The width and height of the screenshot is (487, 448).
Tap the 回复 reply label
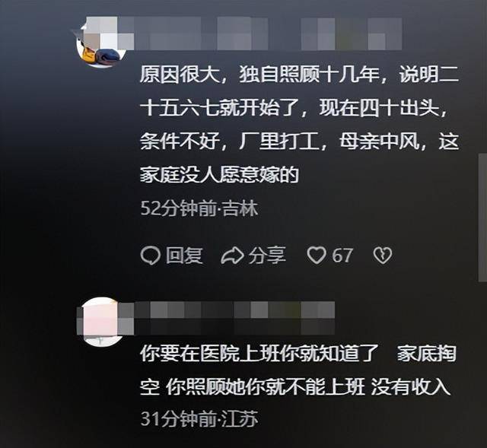[184, 256]
